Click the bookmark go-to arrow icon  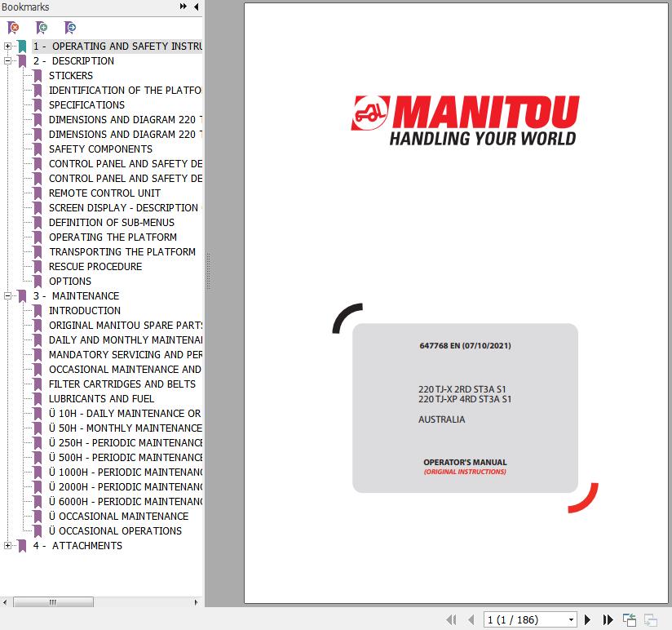tap(70, 28)
